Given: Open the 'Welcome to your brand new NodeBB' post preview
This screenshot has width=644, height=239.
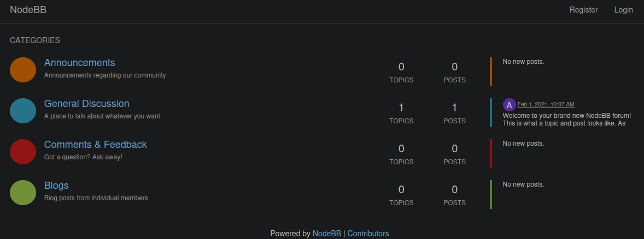Looking at the screenshot, I should point(566,119).
